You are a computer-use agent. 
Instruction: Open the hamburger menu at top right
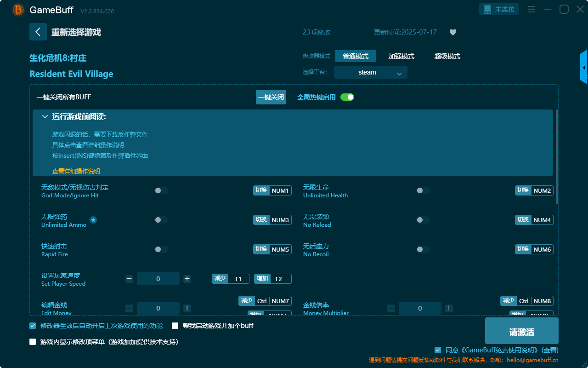[x=531, y=9]
